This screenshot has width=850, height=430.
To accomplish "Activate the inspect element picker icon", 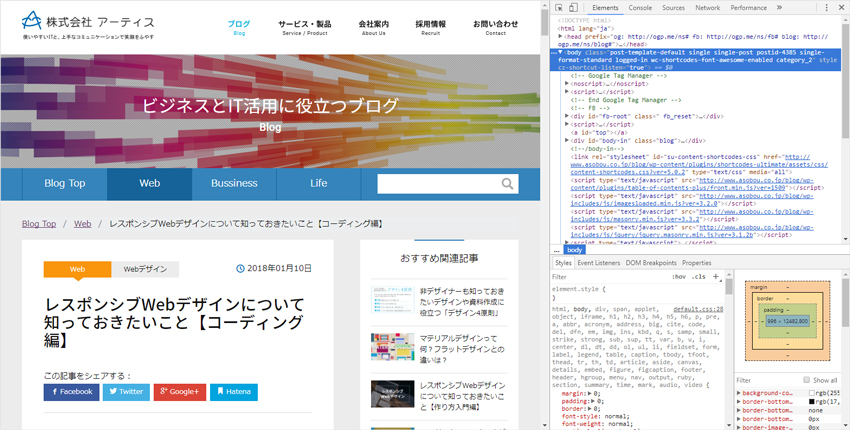I will coord(559,8).
